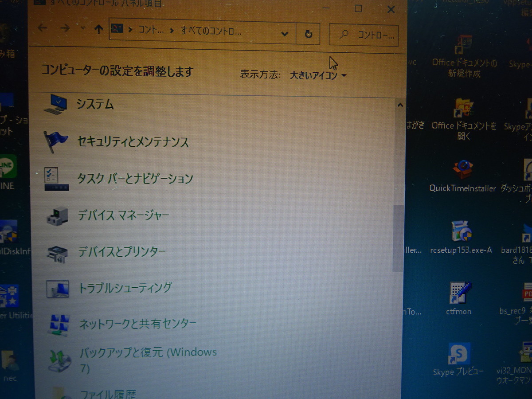Open バックアップと復元 (Windows 7) link
Image resolution: width=532 pixels, height=399 pixels.
point(148,360)
